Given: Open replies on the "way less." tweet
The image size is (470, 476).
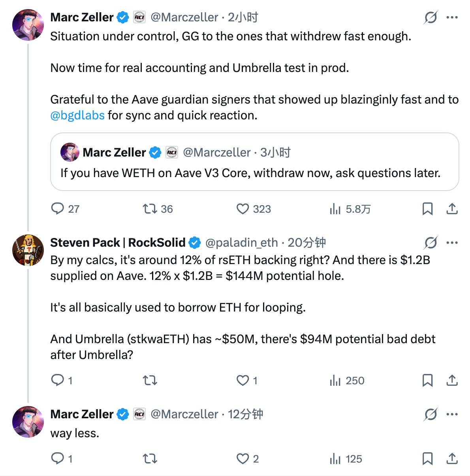Looking at the screenshot, I should (58, 459).
